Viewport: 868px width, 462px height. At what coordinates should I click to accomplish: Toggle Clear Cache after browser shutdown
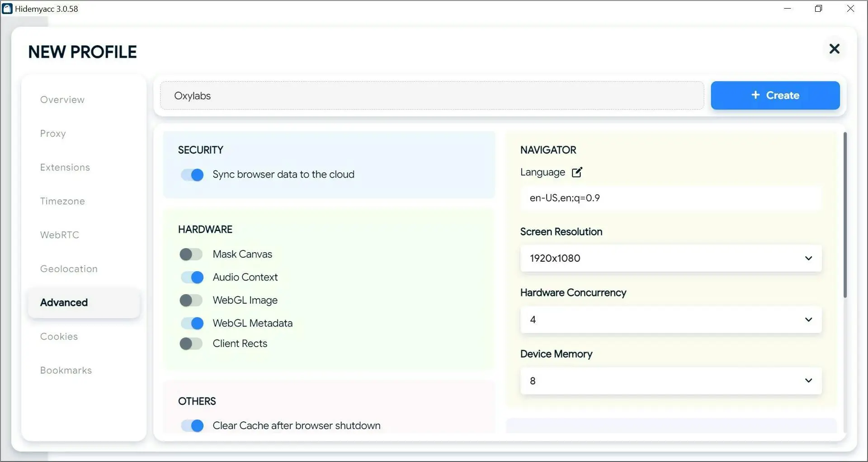tap(192, 426)
